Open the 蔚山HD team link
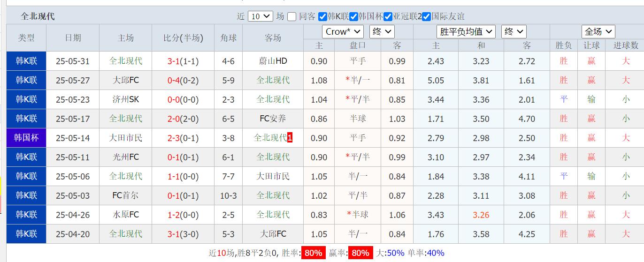 pyautogui.click(x=273, y=61)
